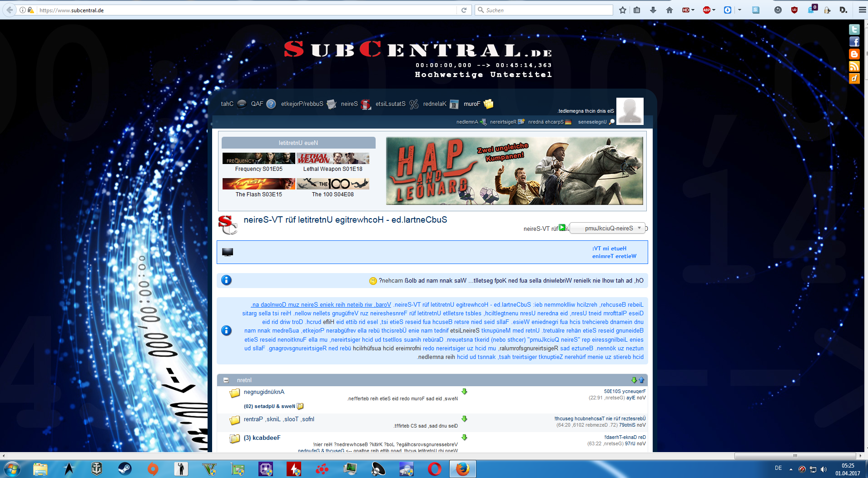
Task: Show bookmarks list icon in Firefox toolbar
Action: [x=637, y=10]
